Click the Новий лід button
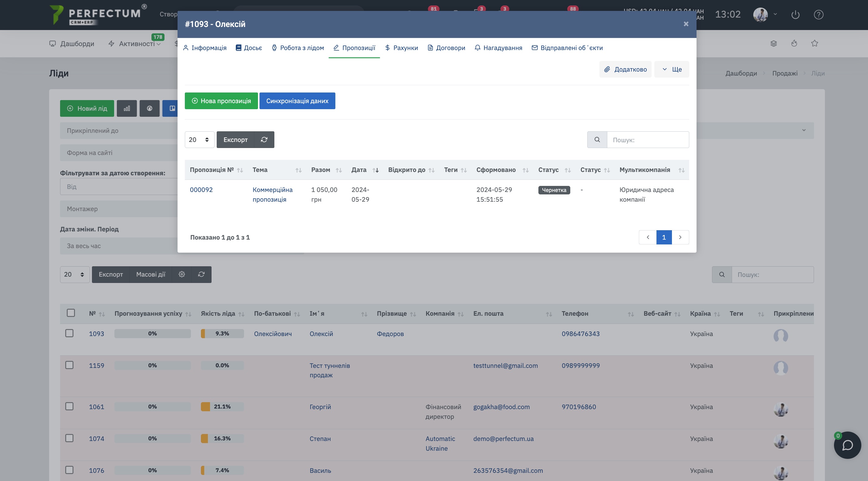The image size is (868, 481). click(x=87, y=108)
